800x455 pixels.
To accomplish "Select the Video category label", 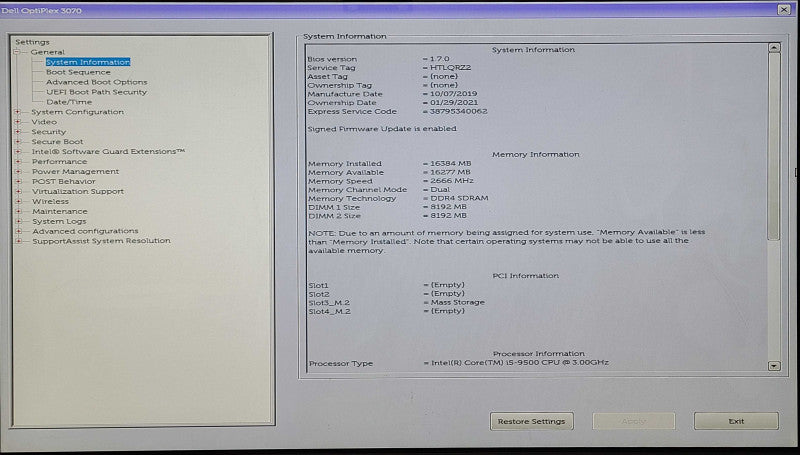I will [x=44, y=122].
